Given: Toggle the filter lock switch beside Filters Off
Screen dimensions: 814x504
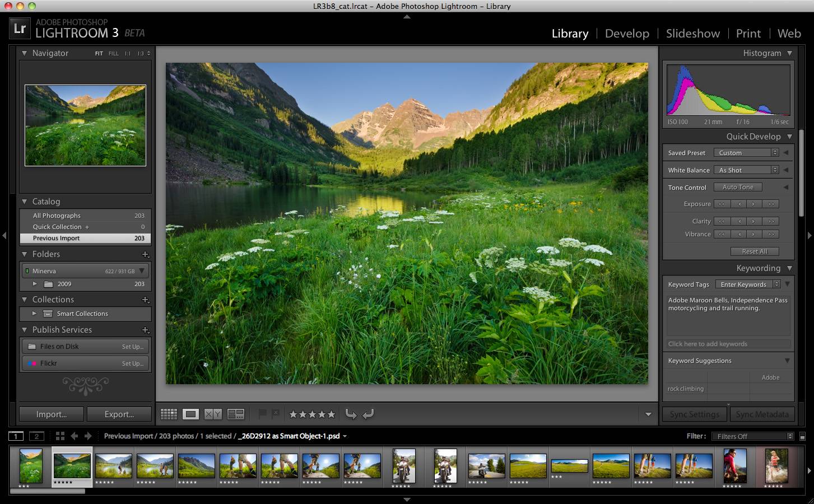Looking at the screenshot, I should pos(802,436).
